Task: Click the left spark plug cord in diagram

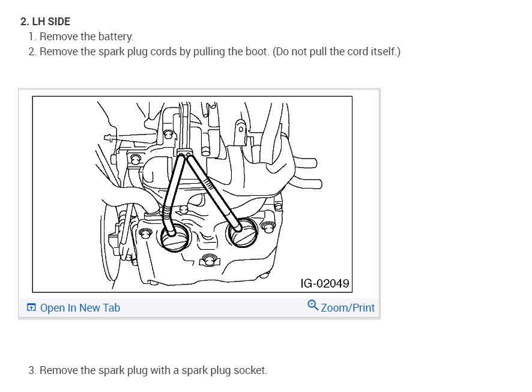Action: coord(172,186)
